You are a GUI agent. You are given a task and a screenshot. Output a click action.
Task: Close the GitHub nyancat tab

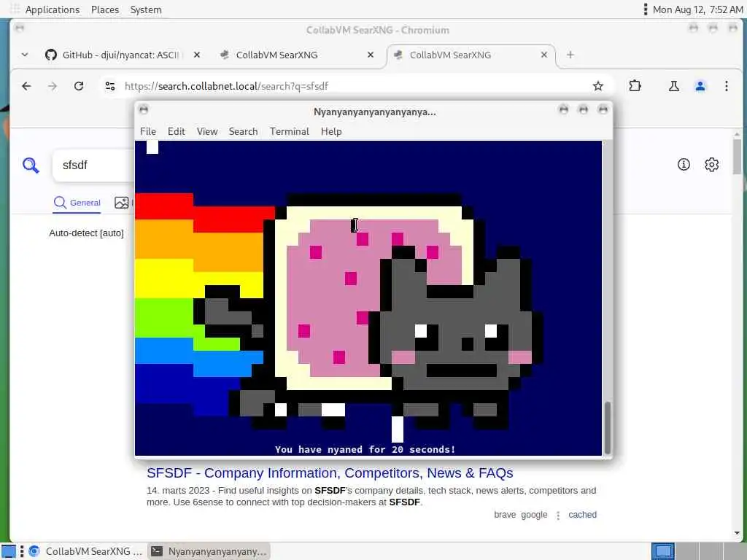pos(197,55)
